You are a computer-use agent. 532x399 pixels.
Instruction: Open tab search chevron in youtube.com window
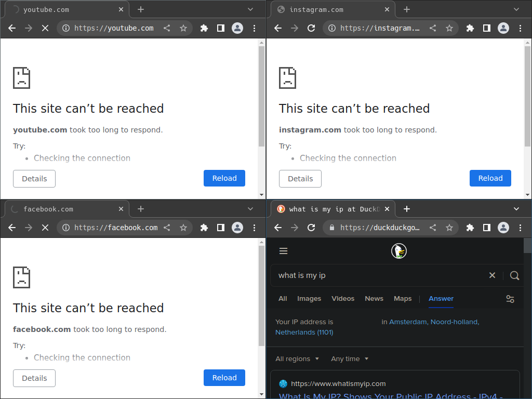[x=250, y=9]
